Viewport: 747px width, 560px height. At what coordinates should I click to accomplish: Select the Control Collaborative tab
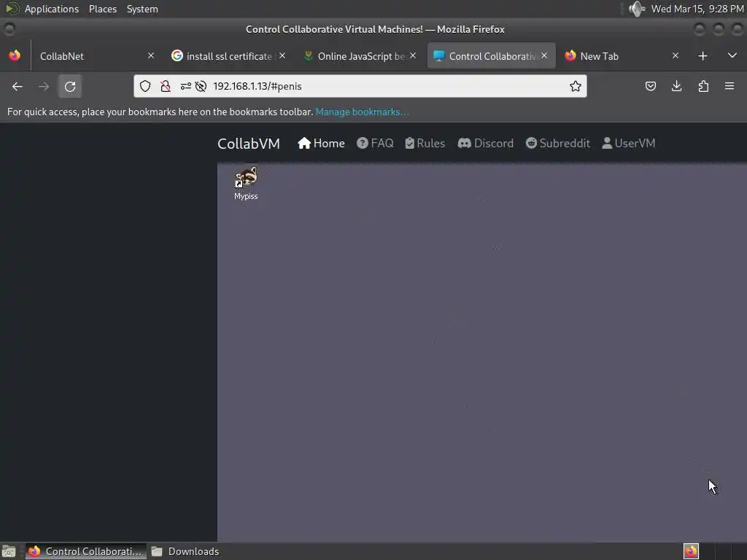click(x=491, y=56)
